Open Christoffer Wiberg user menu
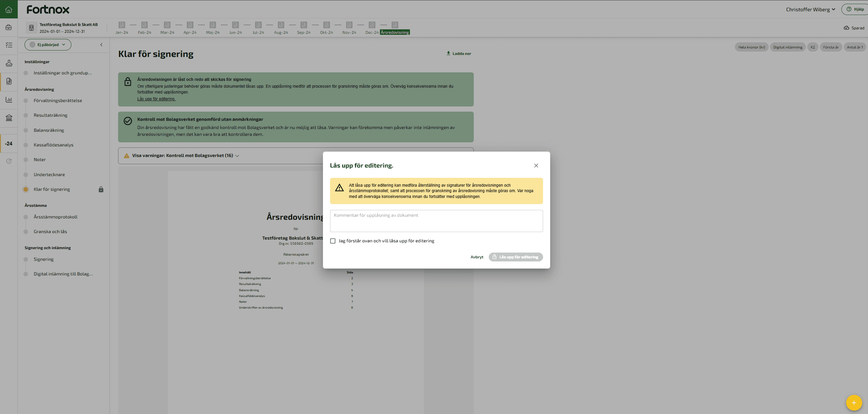This screenshot has height=414, width=868. pos(811,10)
